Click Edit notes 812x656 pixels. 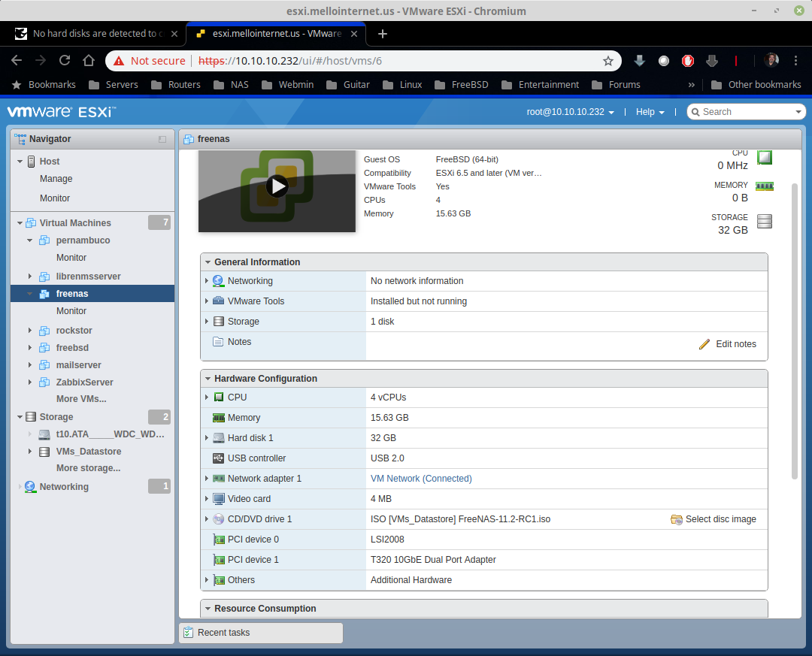[736, 344]
